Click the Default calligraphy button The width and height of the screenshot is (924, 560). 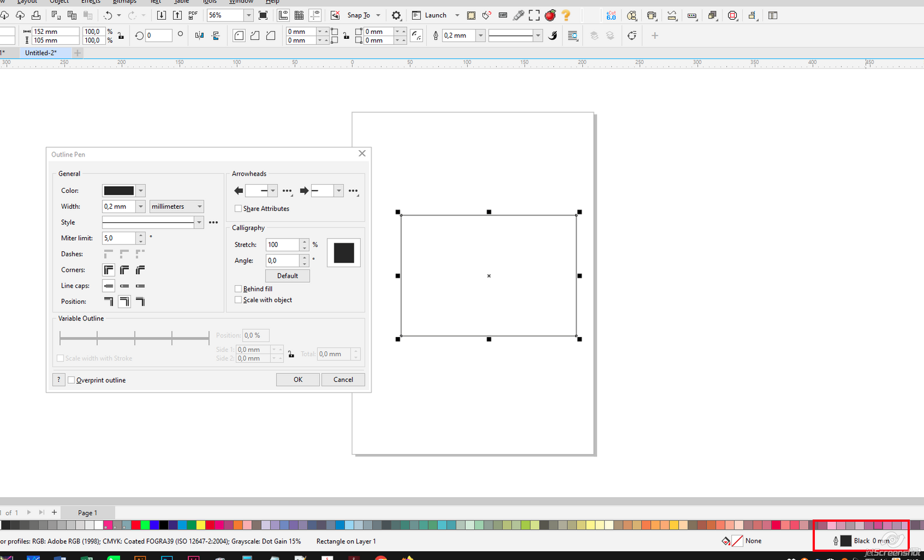click(287, 276)
